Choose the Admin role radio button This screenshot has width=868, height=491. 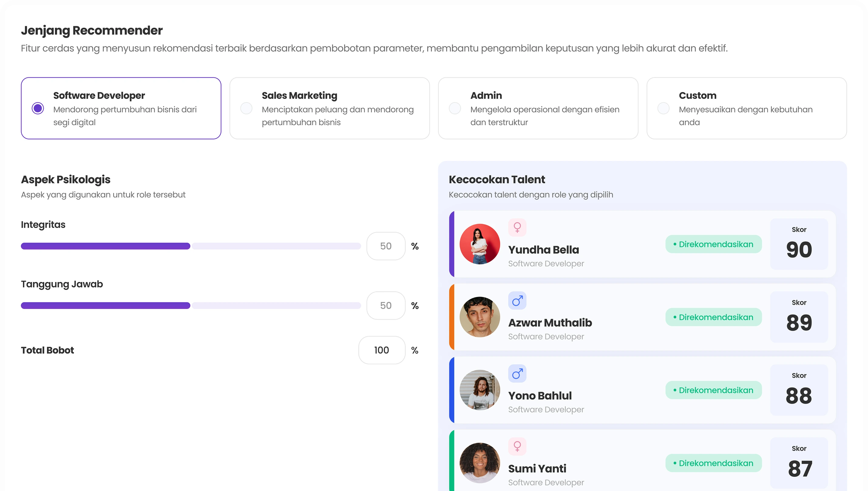pyautogui.click(x=455, y=108)
